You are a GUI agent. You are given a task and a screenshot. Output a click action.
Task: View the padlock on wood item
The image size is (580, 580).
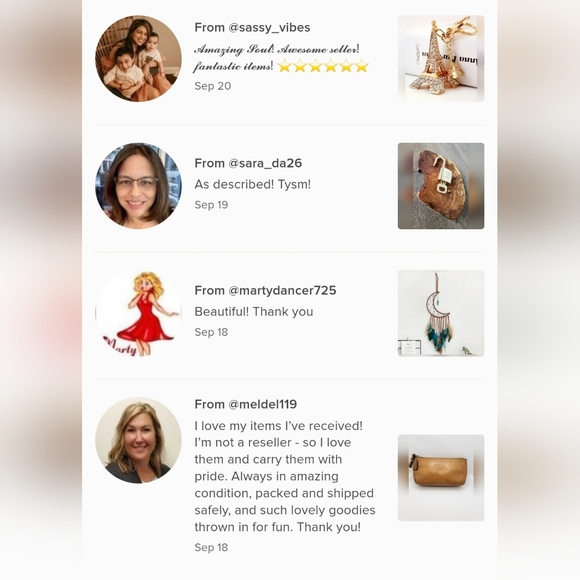(441, 186)
